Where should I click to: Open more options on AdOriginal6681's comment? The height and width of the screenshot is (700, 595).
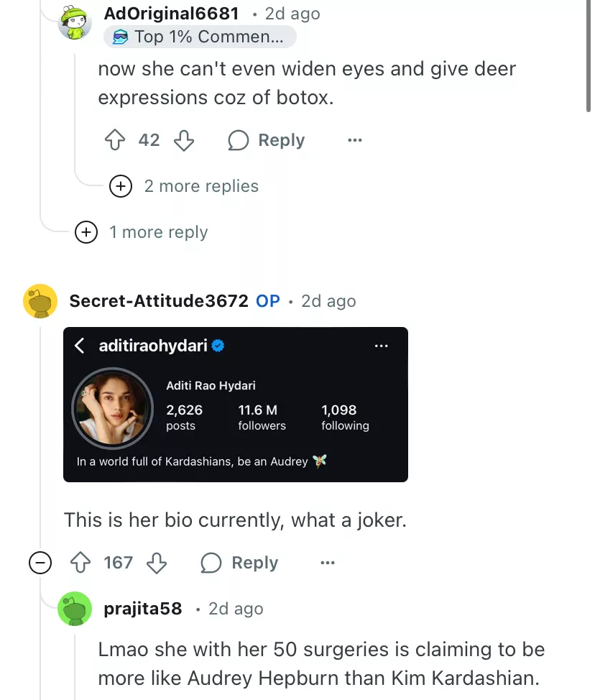tap(354, 140)
